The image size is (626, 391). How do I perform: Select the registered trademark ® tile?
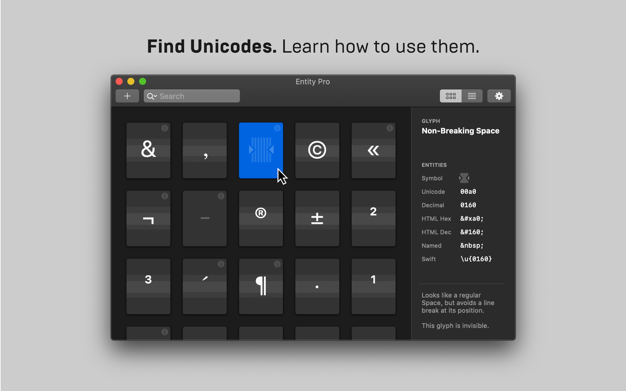coord(261,218)
